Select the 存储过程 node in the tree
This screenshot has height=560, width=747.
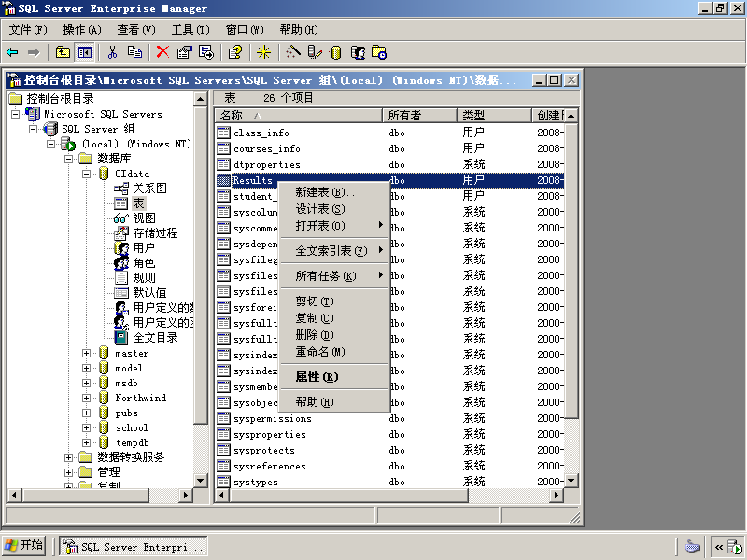pos(155,232)
